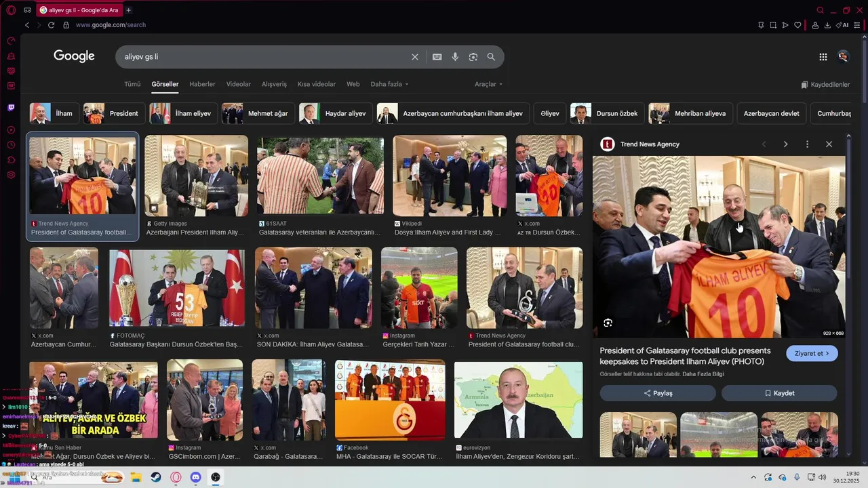Click the Kaydet save button

[x=779, y=393]
